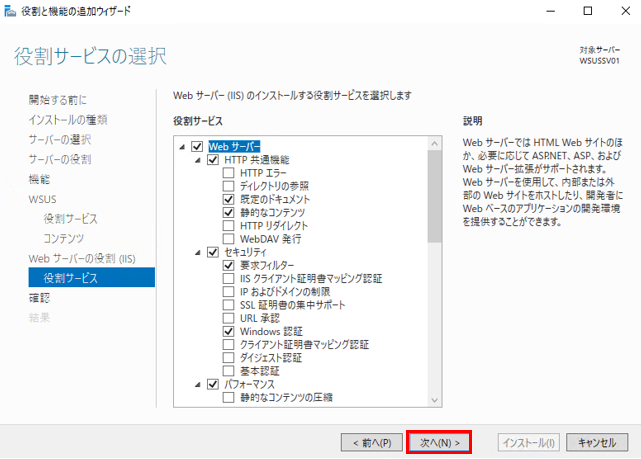The width and height of the screenshot is (641, 459).
Task: Select the 要求フィルター tree item label
Action: (x=267, y=265)
